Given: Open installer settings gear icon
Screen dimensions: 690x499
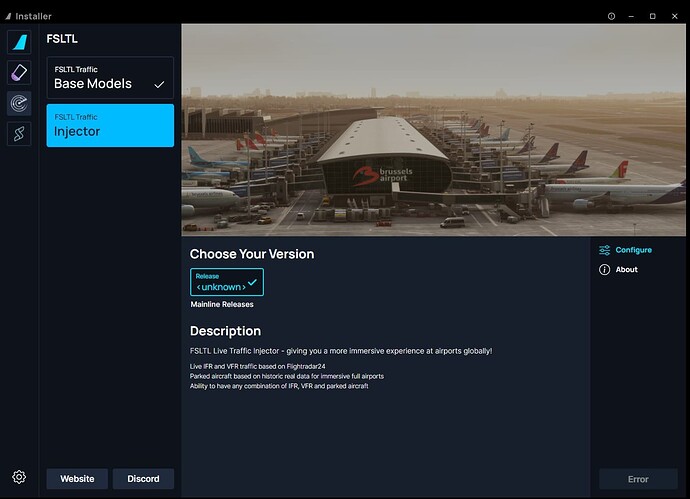Looking at the screenshot, I should pyautogui.click(x=19, y=477).
